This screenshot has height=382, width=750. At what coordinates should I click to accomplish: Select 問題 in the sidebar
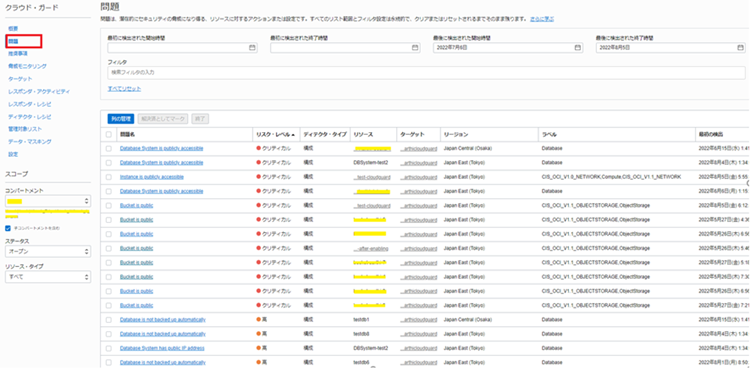click(x=13, y=42)
